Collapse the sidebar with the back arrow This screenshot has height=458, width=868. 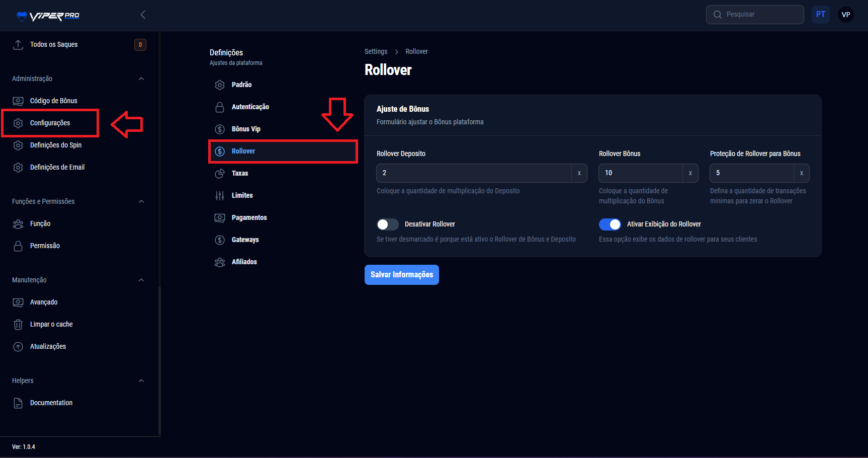[143, 15]
